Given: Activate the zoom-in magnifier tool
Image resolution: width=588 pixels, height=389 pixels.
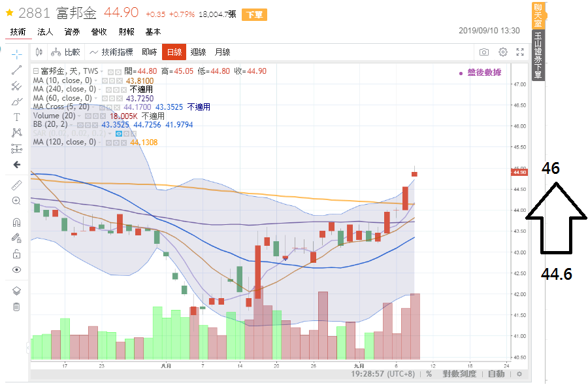Looking at the screenshot, I should click(x=17, y=201).
